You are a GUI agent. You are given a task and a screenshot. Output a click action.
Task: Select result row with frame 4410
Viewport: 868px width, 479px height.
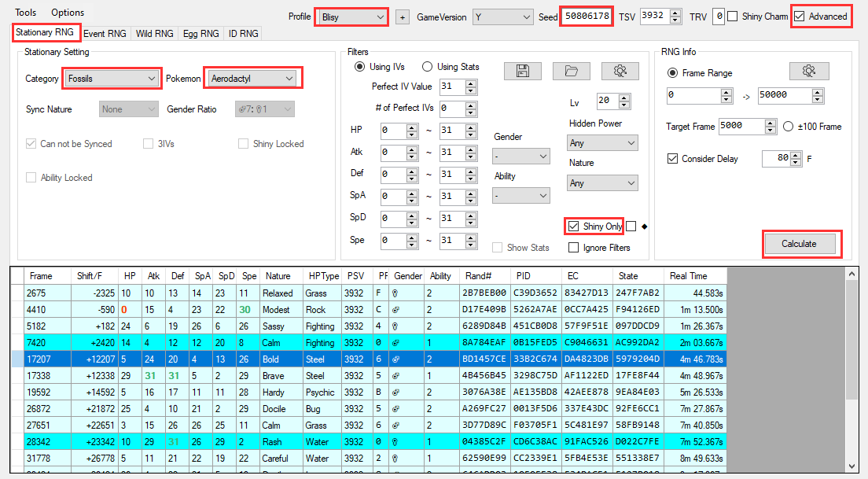coord(369,310)
